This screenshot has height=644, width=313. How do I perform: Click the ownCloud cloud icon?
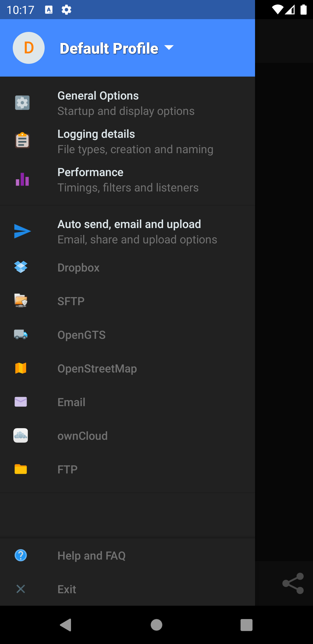[21, 435]
